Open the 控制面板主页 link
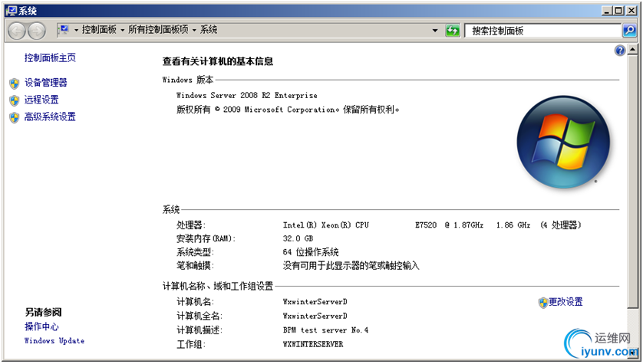 point(50,57)
